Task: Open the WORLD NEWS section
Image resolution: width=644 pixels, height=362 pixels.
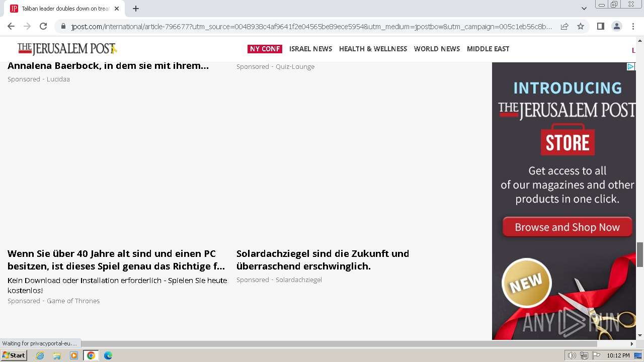Action: coord(437,49)
